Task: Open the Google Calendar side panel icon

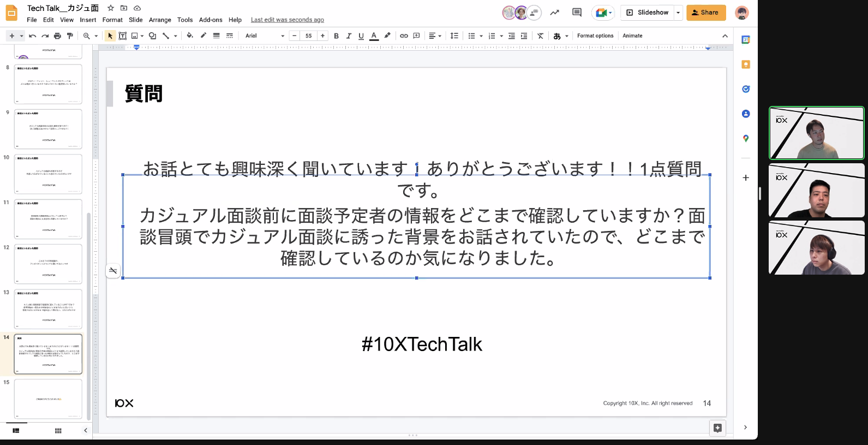Action: pyautogui.click(x=746, y=40)
